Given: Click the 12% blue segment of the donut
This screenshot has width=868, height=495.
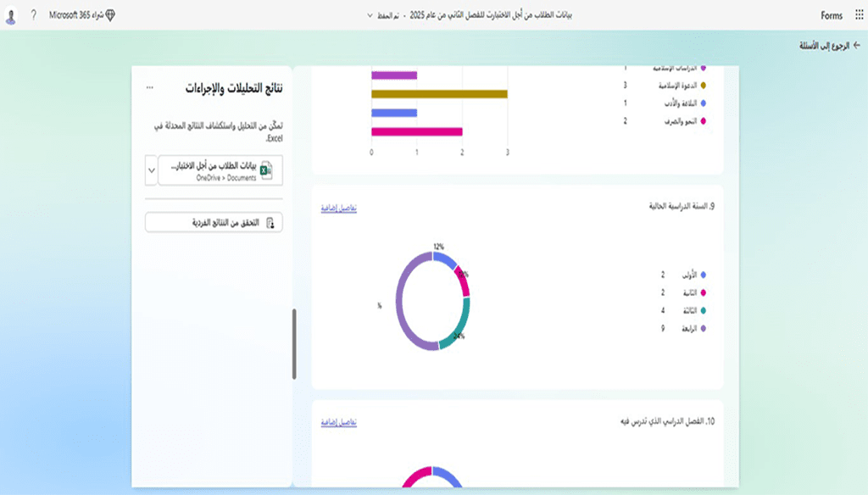Looking at the screenshot, I should pos(444,259).
